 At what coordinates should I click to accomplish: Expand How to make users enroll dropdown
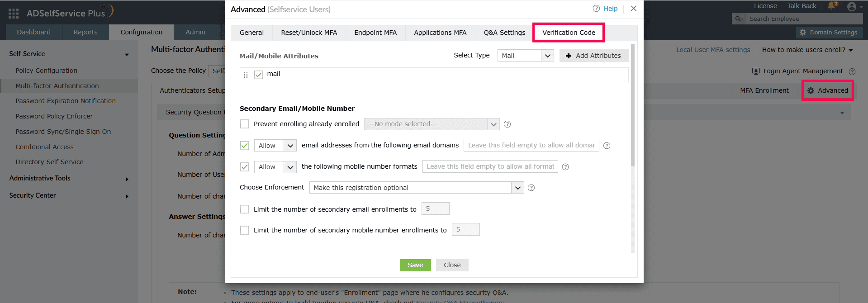pyautogui.click(x=807, y=50)
